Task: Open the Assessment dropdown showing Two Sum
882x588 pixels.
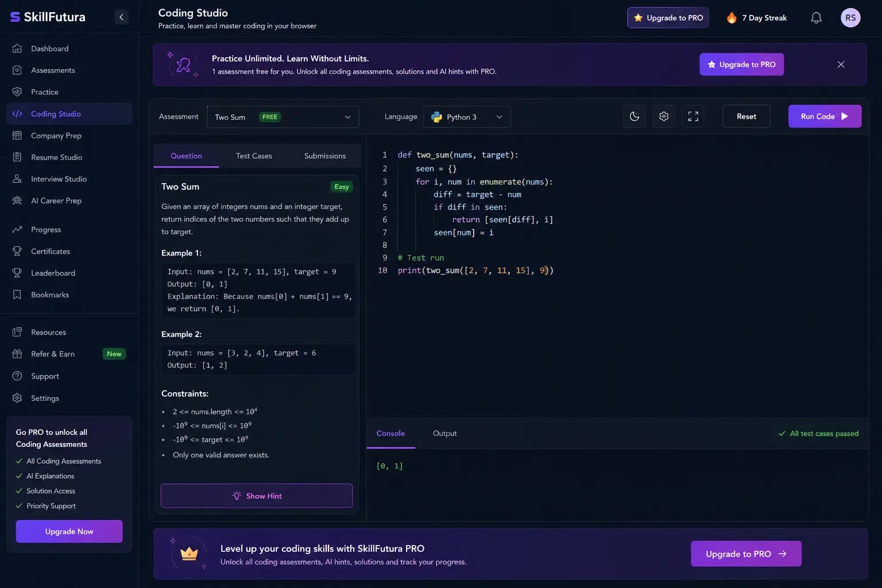Action: [283, 117]
